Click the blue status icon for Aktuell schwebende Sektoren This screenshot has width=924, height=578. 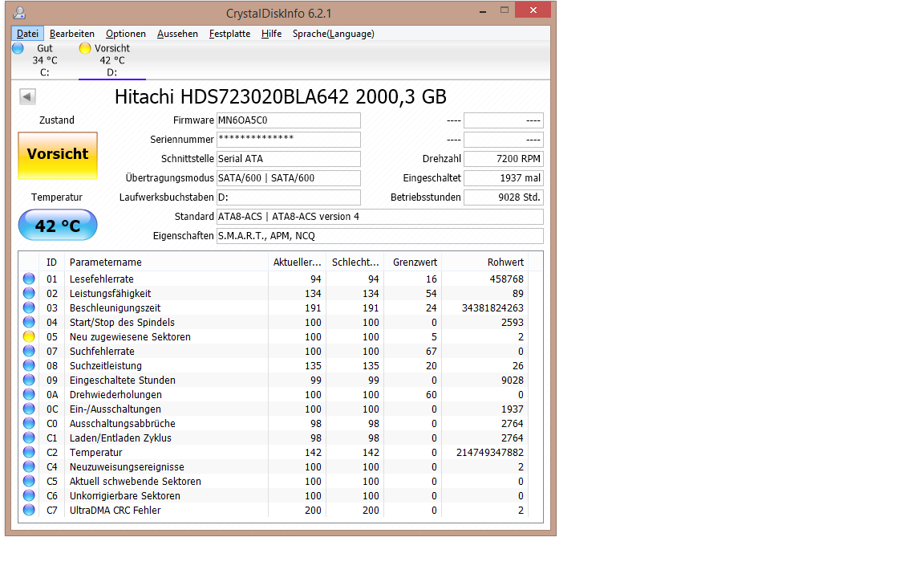[29, 481]
